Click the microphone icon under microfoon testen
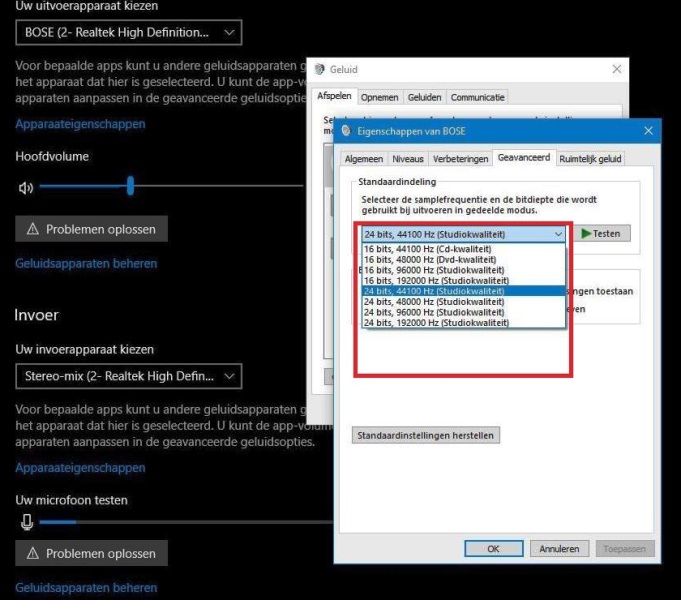The image size is (681, 600). (x=27, y=522)
